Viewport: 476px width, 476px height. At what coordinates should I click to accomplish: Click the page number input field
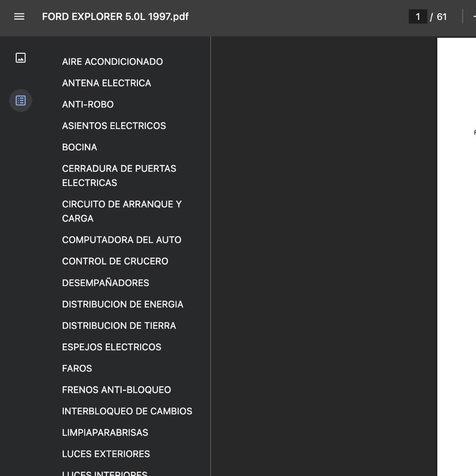418,17
